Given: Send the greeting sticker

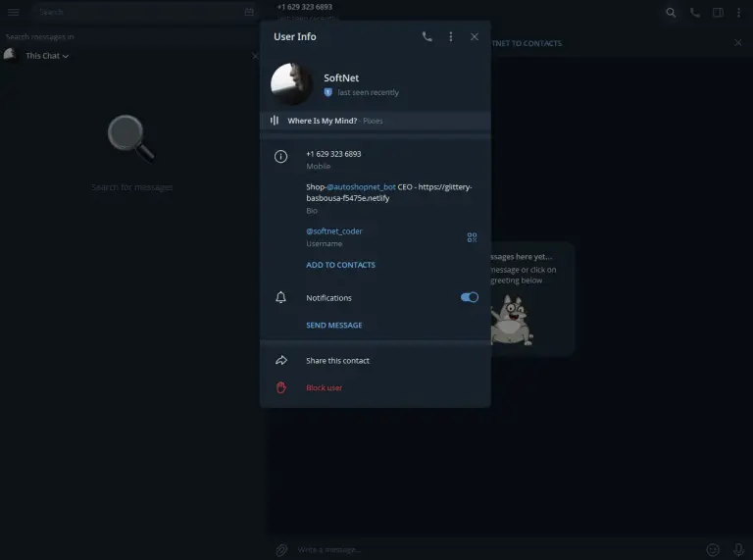Looking at the screenshot, I should pyautogui.click(x=511, y=320).
